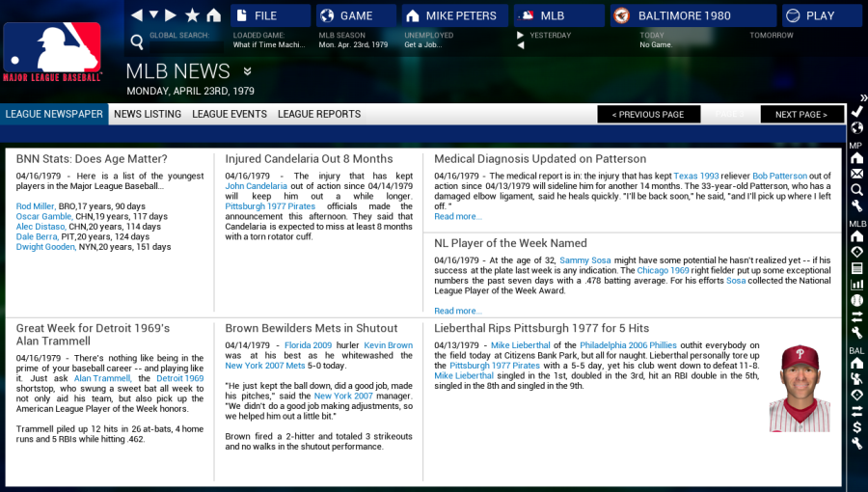Screen dimensions: 868x492
Task: Expand the MLB NEWS title chevron
Action: [x=247, y=71]
